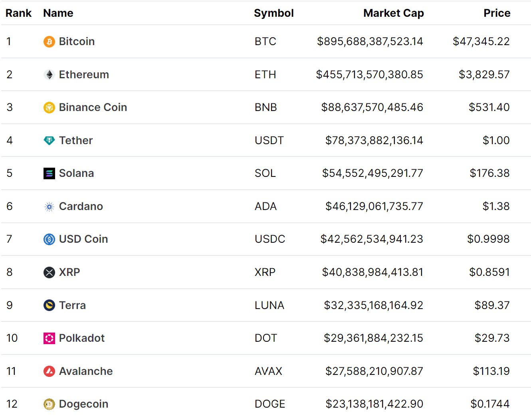Select Solana's $176.38 price cell
Viewport: 531px width, 420px height.
click(489, 173)
